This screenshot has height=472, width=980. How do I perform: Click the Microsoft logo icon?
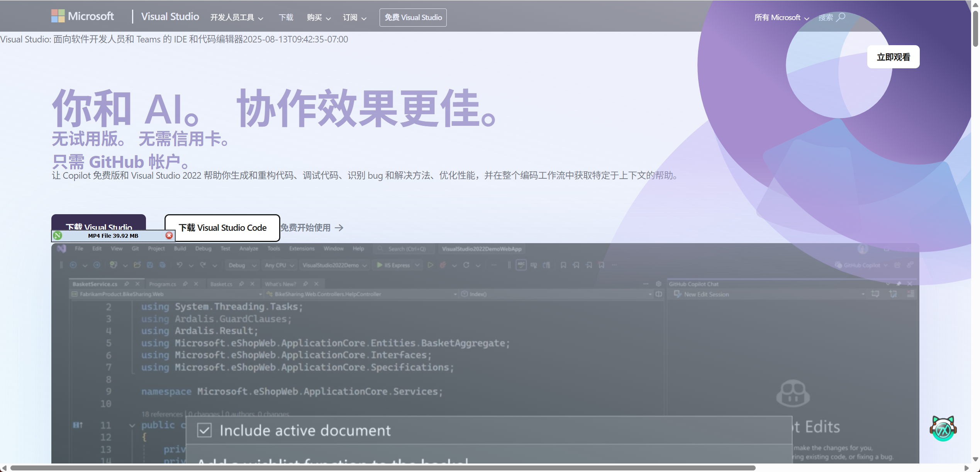click(x=58, y=16)
